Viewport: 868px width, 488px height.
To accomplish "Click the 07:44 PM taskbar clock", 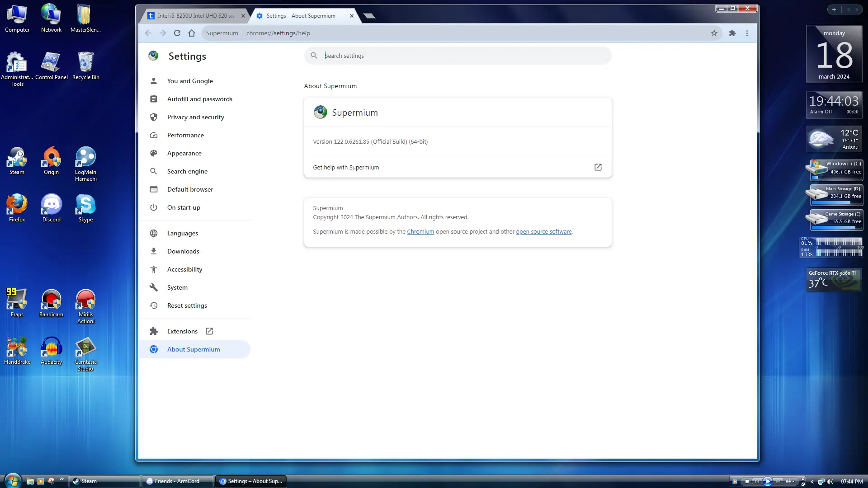I will 852,481.
